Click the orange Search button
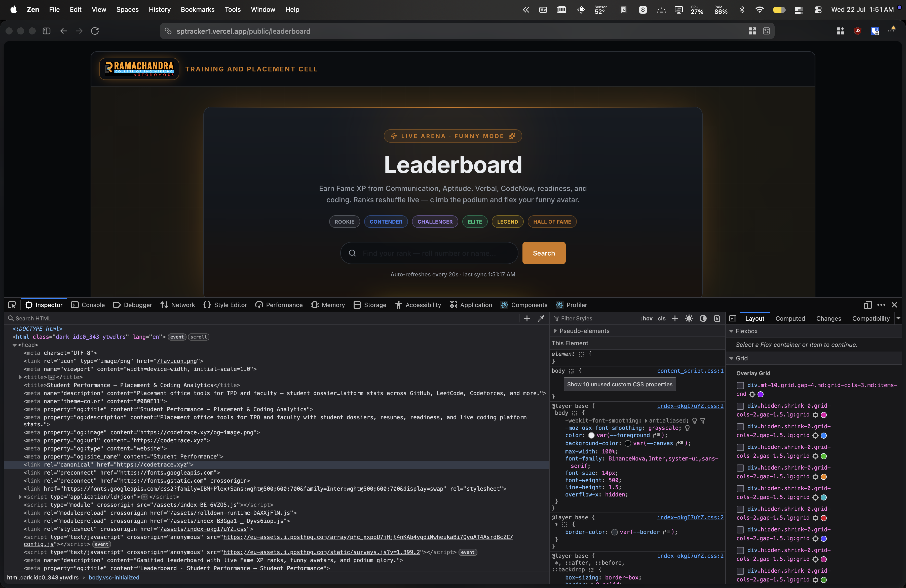The width and height of the screenshot is (906, 588). coord(544,253)
